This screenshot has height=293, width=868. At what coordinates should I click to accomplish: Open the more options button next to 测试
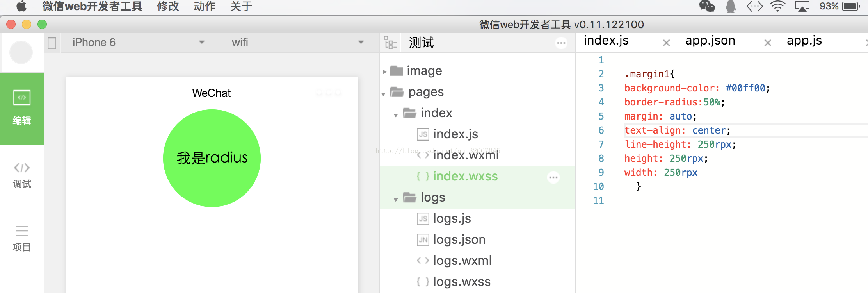click(561, 43)
